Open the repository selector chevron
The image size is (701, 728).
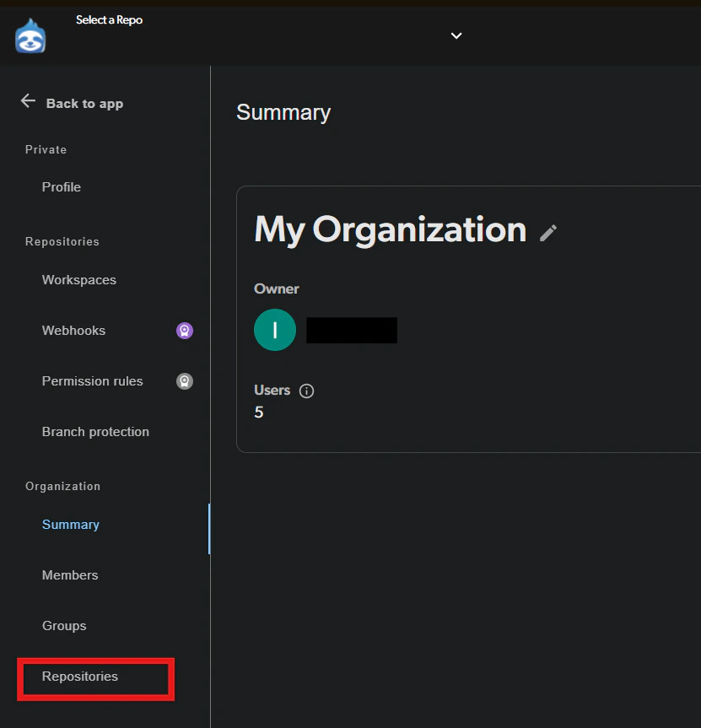click(456, 36)
